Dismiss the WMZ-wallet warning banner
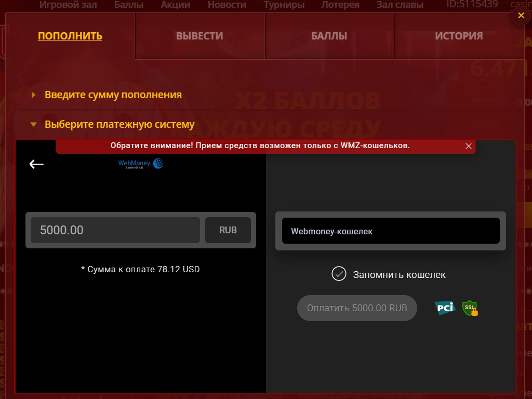532x399 pixels. (x=469, y=147)
